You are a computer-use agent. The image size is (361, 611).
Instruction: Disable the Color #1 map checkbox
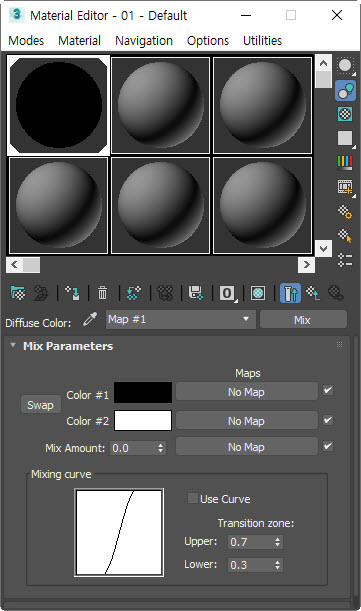pyautogui.click(x=328, y=390)
